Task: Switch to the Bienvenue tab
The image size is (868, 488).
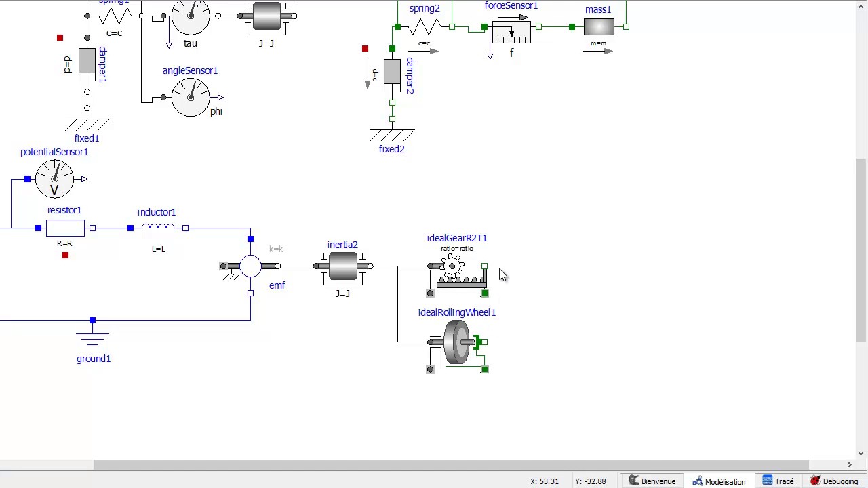Action: pos(652,481)
